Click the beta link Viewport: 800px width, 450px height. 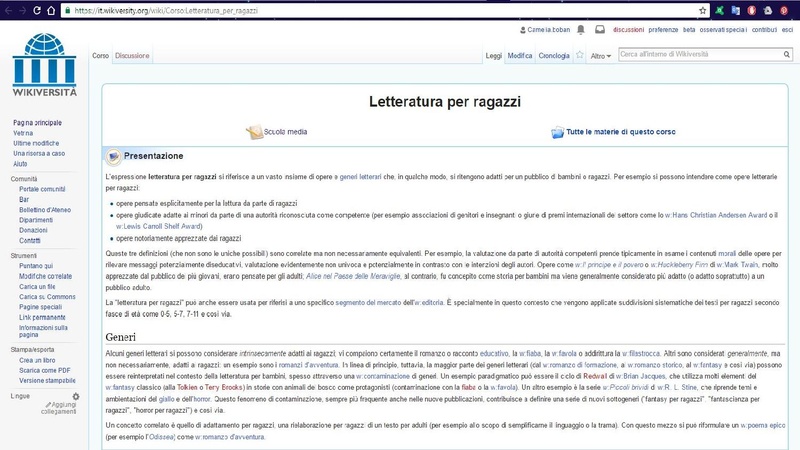[689, 30]
